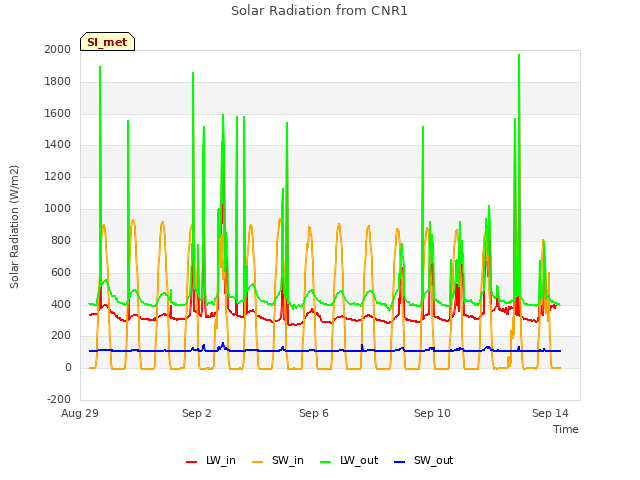Click the SI_met annotation label
This screenshot has width=640, height=480.
[x=107, y=42]
